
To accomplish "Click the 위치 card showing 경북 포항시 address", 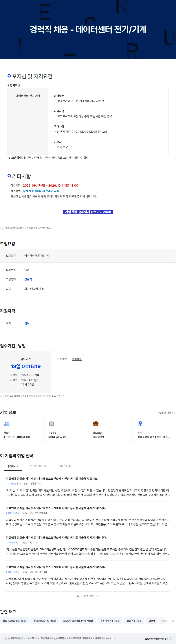I will 155,430.
